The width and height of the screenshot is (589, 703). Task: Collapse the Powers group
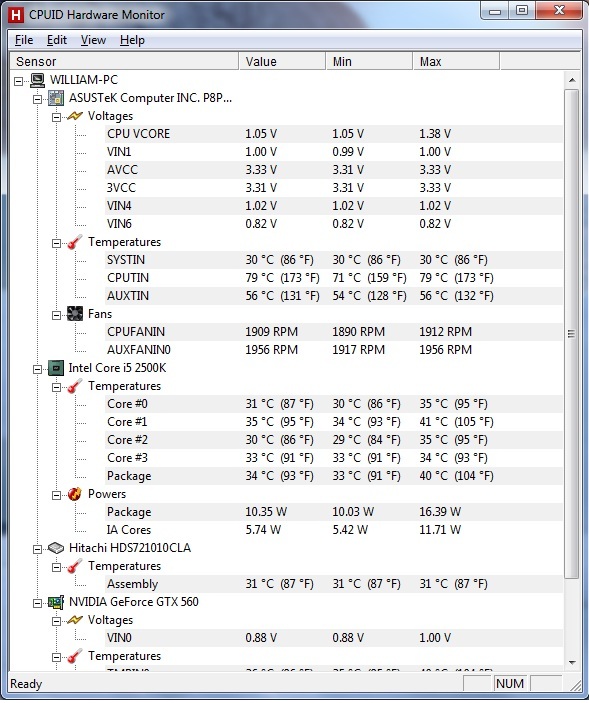tap(56, 495)
